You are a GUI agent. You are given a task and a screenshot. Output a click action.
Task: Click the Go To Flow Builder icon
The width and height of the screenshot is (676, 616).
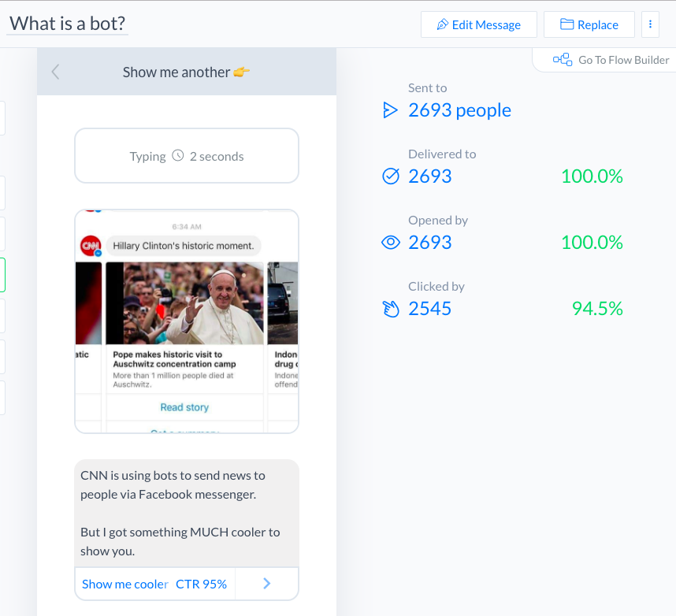point(562,60)
